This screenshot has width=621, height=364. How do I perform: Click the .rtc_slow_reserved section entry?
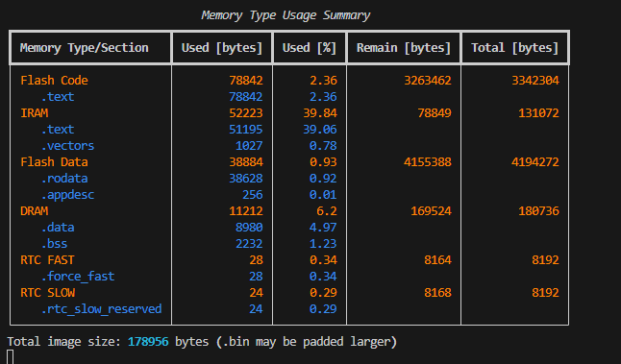tap(101, 308)
